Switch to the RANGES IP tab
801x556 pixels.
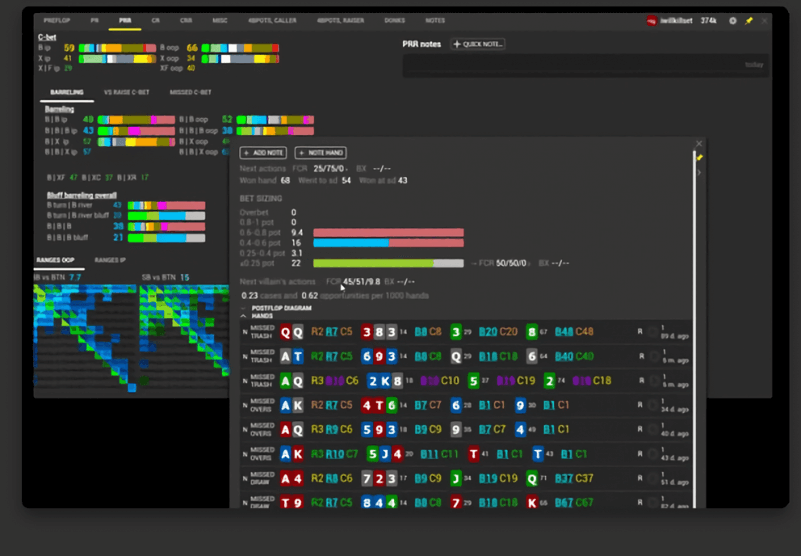coord(110,260)
